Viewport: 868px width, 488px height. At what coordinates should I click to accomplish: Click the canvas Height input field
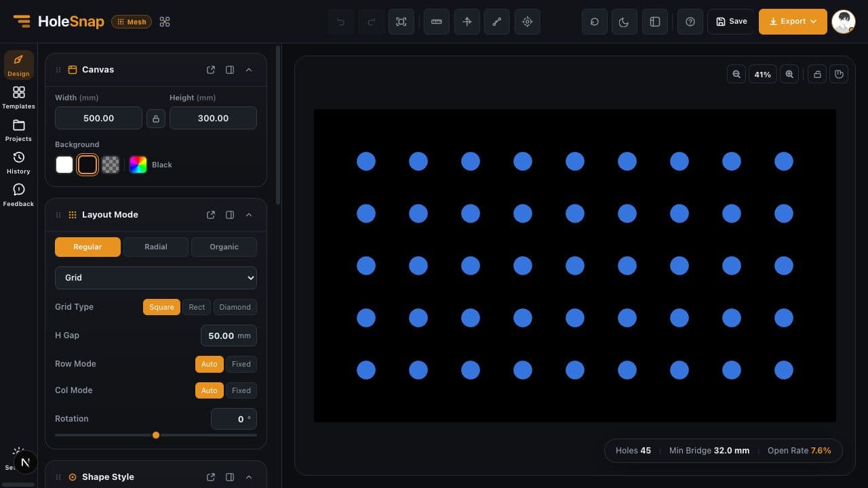pyautogui.click(x=213, y=118)
